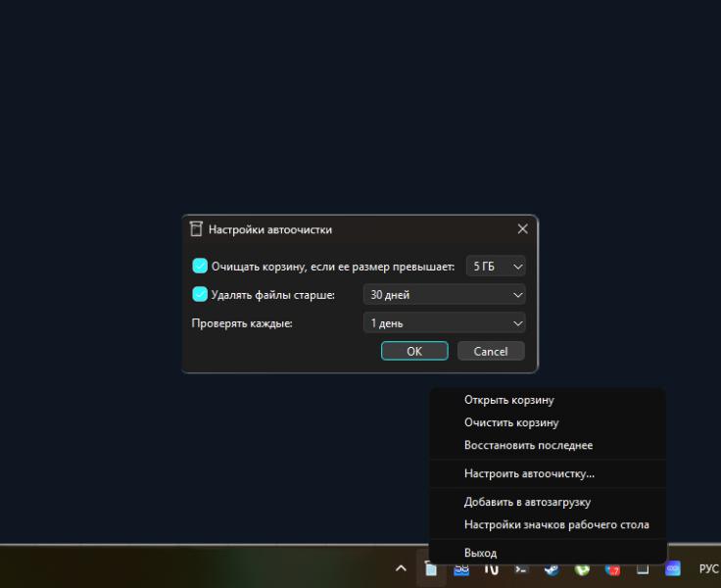The height and width of the screenshot is (588, 721).
Task: Open the terminal prompt tray icon
Action: click(521, 569)
